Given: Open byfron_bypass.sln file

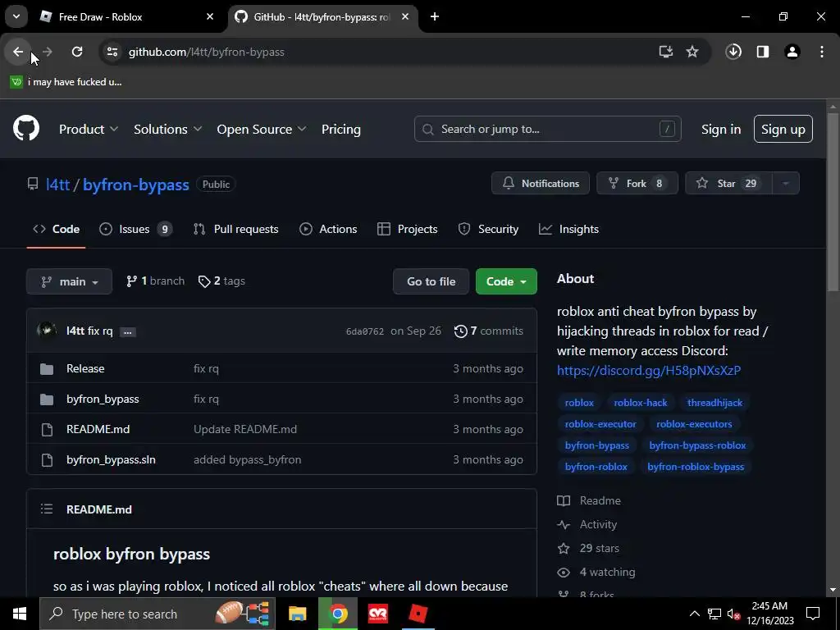Looking at the screenshot, I should point(111,459).
